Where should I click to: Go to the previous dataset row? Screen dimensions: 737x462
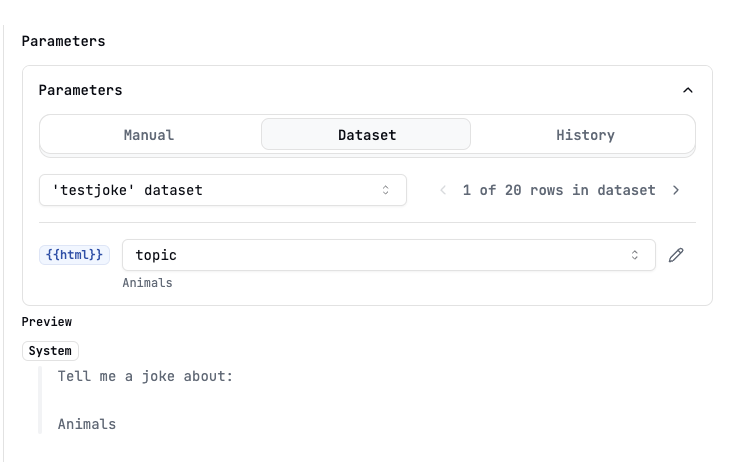pyautogui.click(x=443, y=190)
